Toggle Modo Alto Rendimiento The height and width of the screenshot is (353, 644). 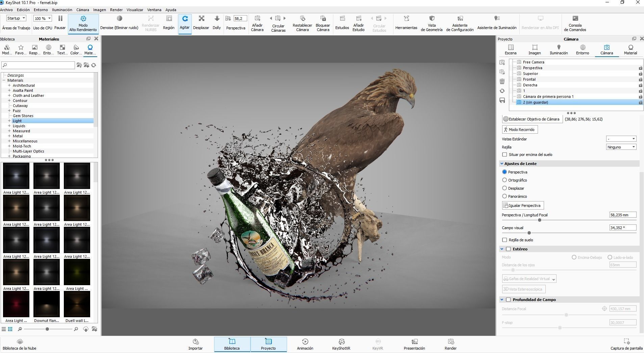tap(83, 23)
